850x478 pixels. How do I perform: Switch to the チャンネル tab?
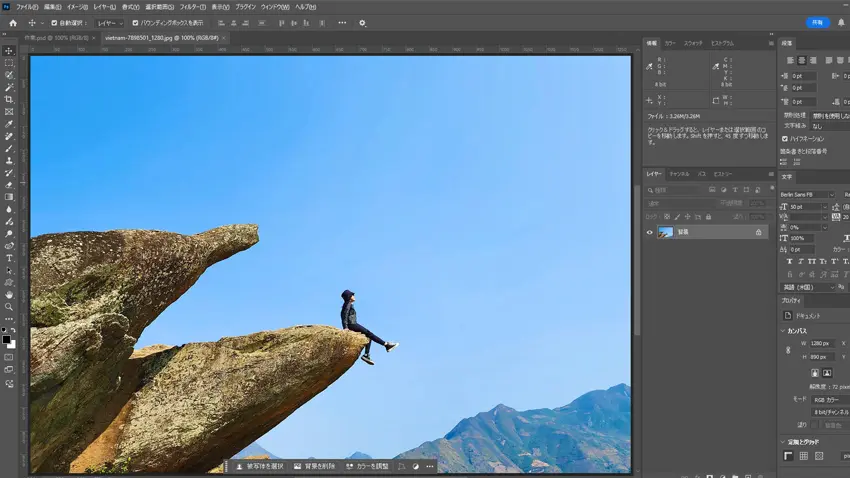pos(679,174)
